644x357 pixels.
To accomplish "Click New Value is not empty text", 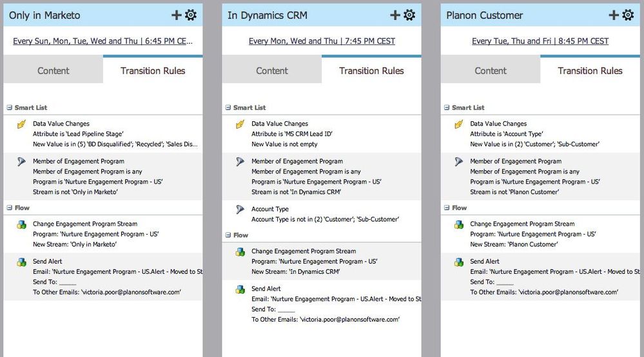I will tap(284, 144).
